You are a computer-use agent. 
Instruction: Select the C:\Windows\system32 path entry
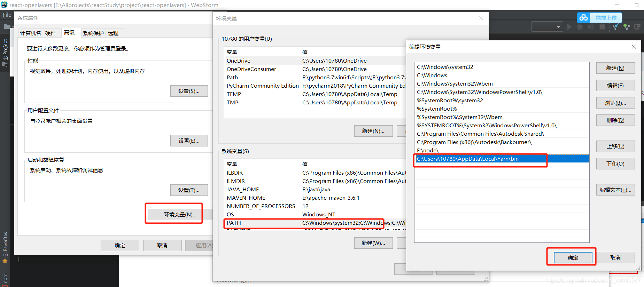coord(502,67)
